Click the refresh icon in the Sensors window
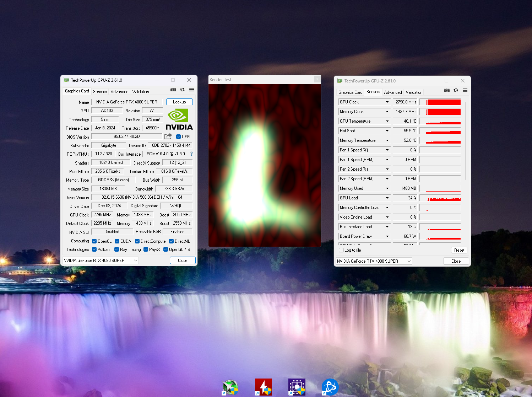Image resolution: width=532 pixels, height=397 pixels. coord(456,91)
